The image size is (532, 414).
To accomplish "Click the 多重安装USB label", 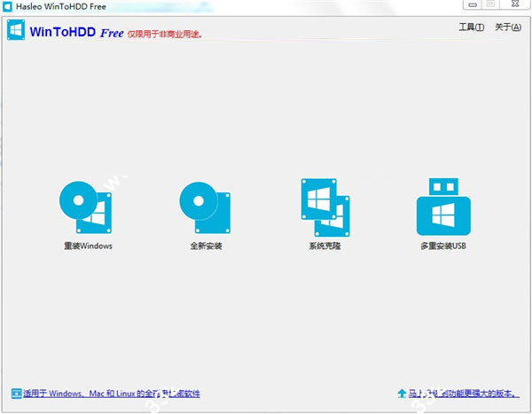I will pyautogui.click(x=443, y=246).
